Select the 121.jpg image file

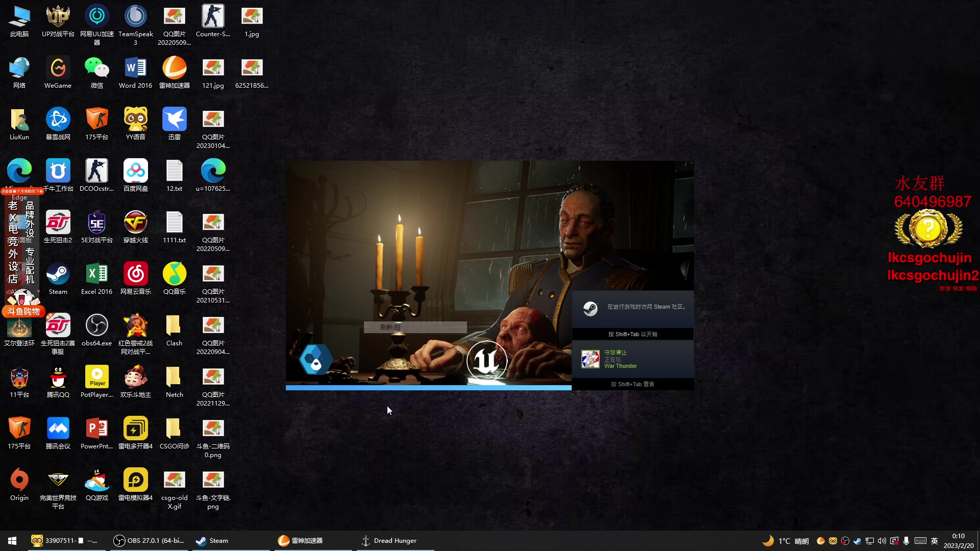tap(213, 72)
